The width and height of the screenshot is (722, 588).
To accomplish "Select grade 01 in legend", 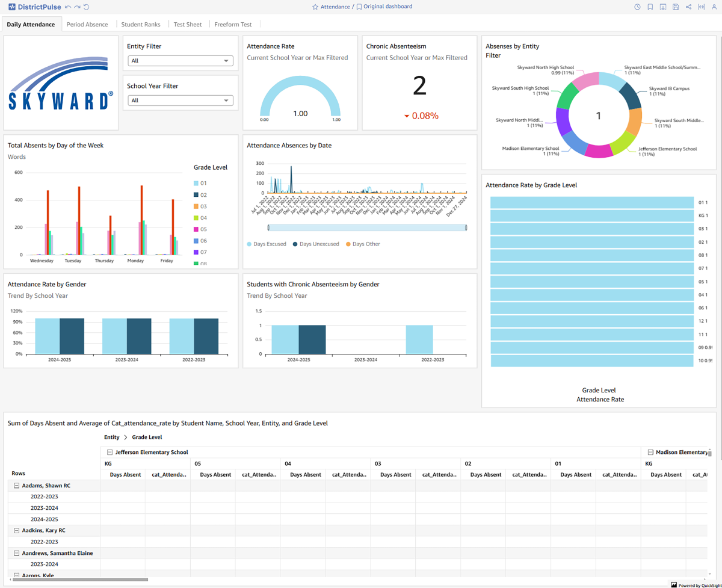I will click(x=200, y=184).
